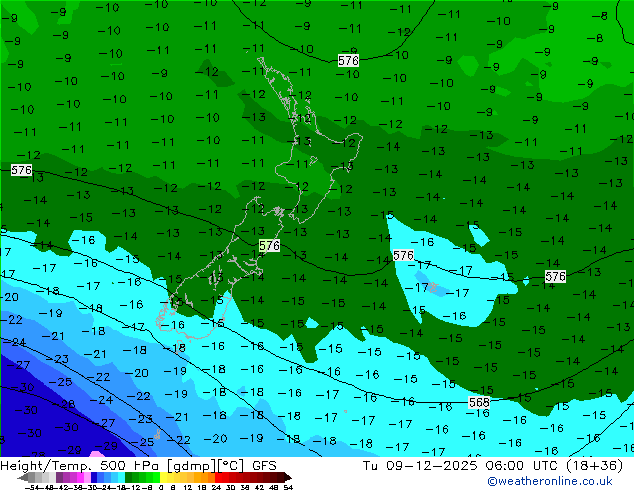Pick the cyan swatch in the legend

(x=121, y=477)
